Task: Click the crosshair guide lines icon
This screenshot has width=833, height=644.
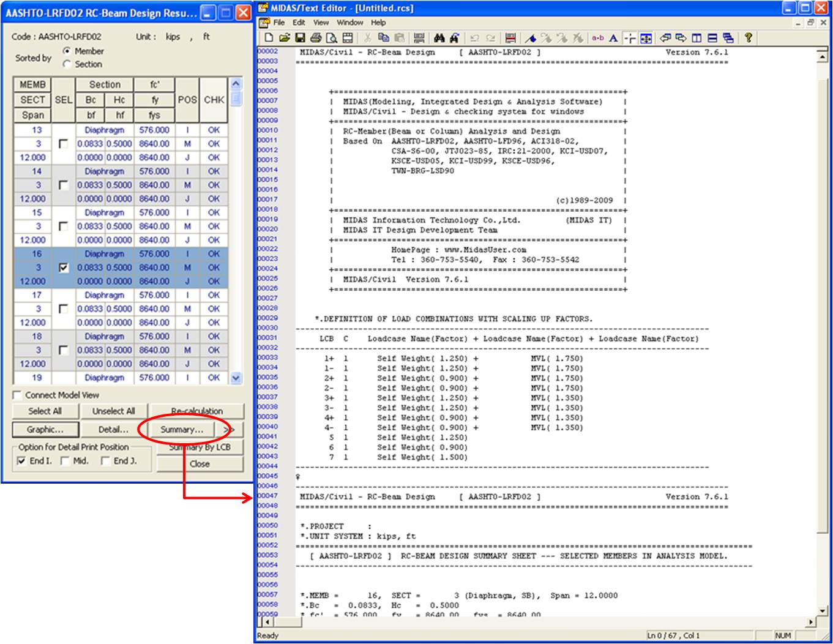Action: 630,38
